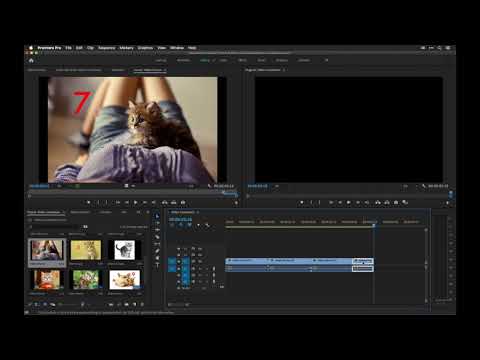Toggle Snap in timeline

tap(181, 225)
